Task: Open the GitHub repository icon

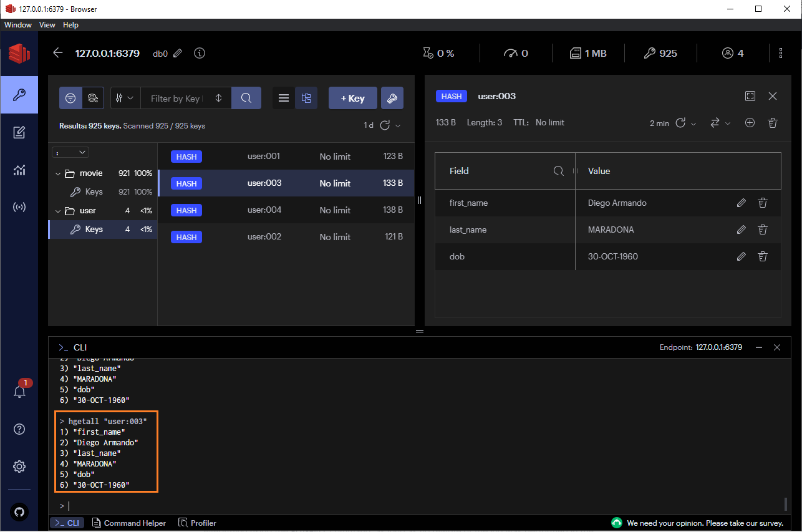Action: [x=19, y=512]
